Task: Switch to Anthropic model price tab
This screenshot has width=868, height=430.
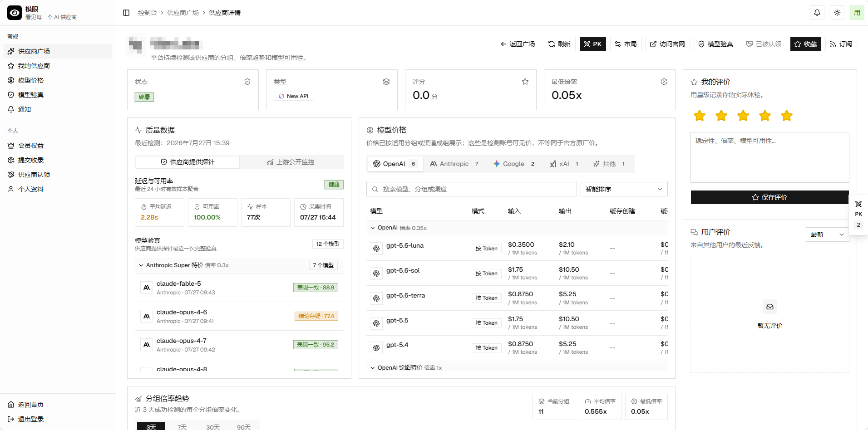Action: 454,164
